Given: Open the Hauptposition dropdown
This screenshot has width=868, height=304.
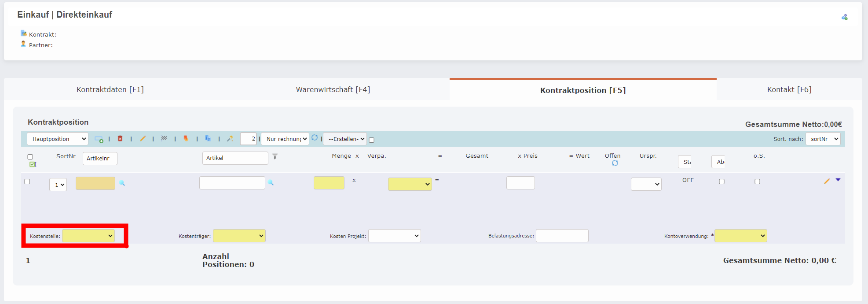Looking at the screenshot, I should coord(58,139).
